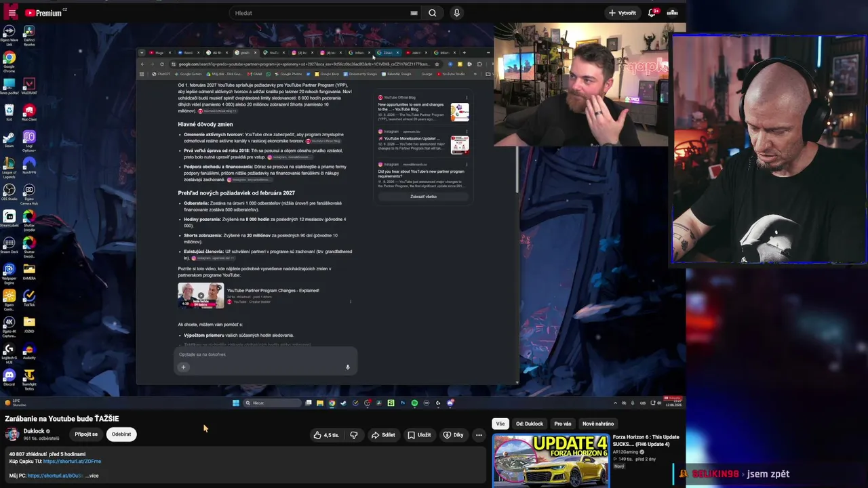Click the YouTube search magnifier button

[433, 13]
